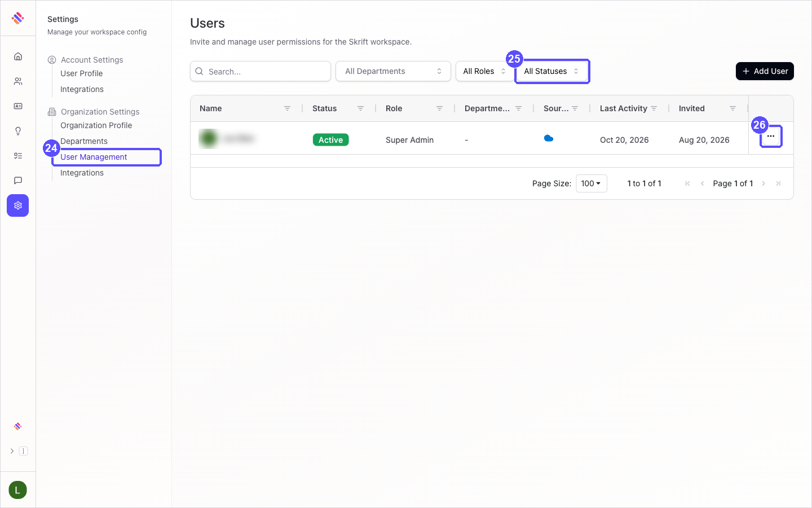Click the Add User button
This screenshot has height=508, width=812.
[x=765, y=71]
